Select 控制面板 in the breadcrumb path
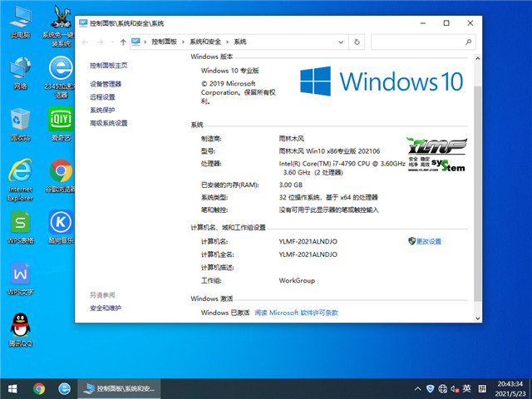This screenshot has height=399, width=532. pyautogui.click(x=165, y=42)
